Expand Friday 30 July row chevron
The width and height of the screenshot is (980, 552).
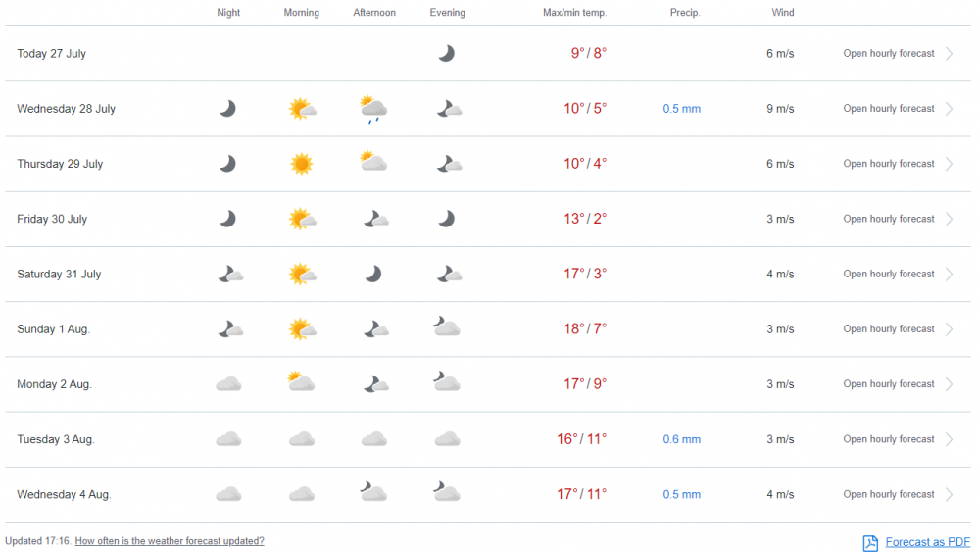(949, 219)
